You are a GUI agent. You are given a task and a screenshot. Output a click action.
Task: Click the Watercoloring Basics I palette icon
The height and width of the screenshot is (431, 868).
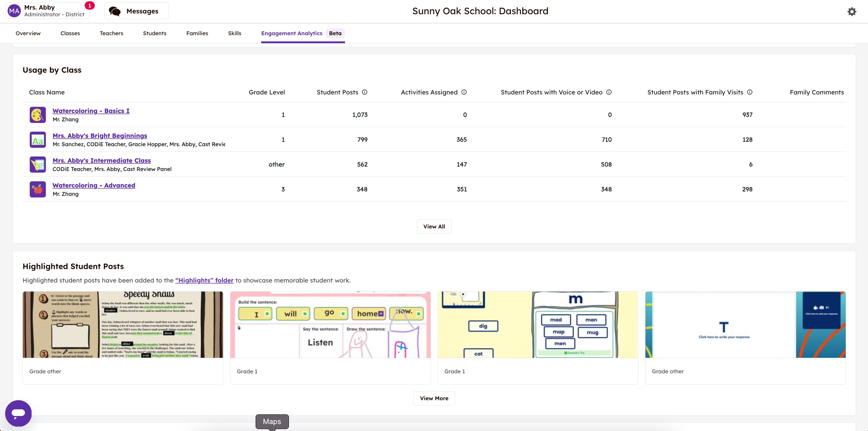click(x=38, y=115)
